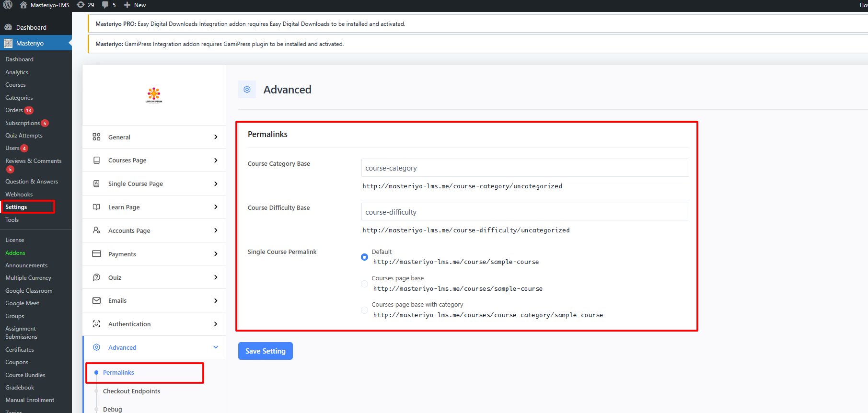
Task: Open Webhooks in the sidebar
Action: coord(19,195)
